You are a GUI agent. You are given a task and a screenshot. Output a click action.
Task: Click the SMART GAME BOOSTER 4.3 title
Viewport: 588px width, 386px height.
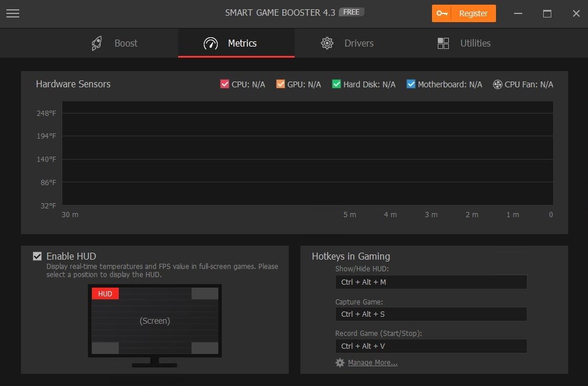280,13
